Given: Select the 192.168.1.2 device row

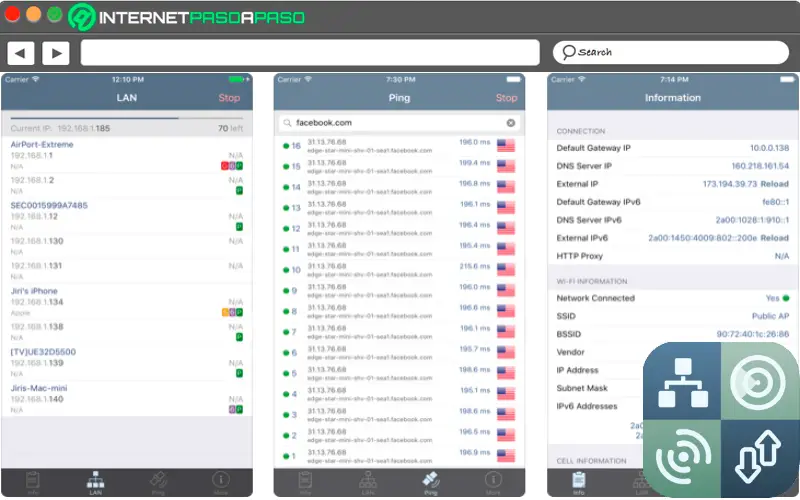Looking at the screenshot, I should (127, 185).
